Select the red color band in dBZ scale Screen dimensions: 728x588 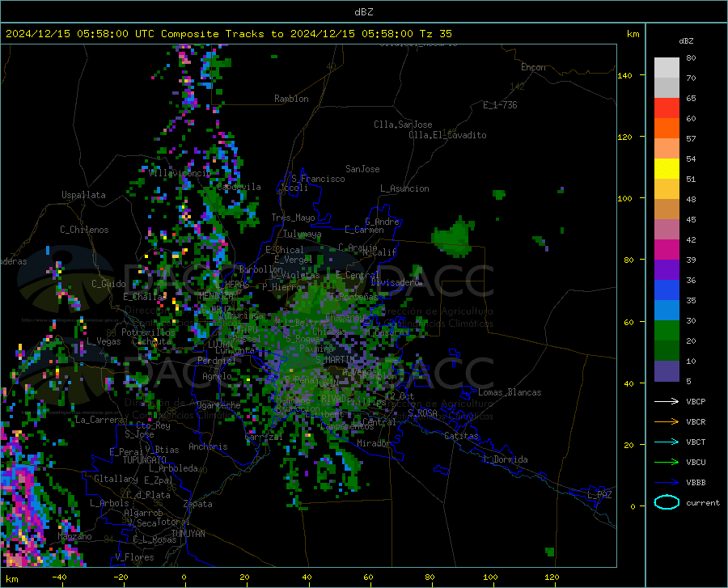667,108
